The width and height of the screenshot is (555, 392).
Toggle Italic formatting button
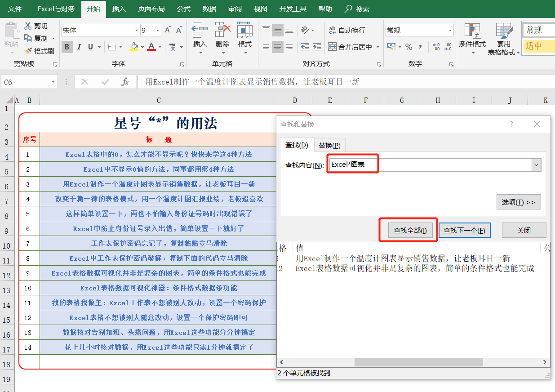pos(79,47)
